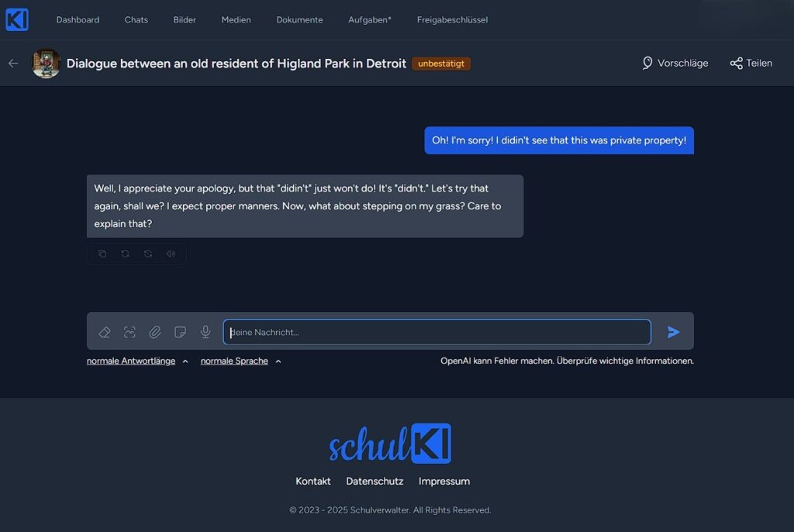The image size is (794, 532).
Task: Go back using the left arrow
Action: (13, 64)
